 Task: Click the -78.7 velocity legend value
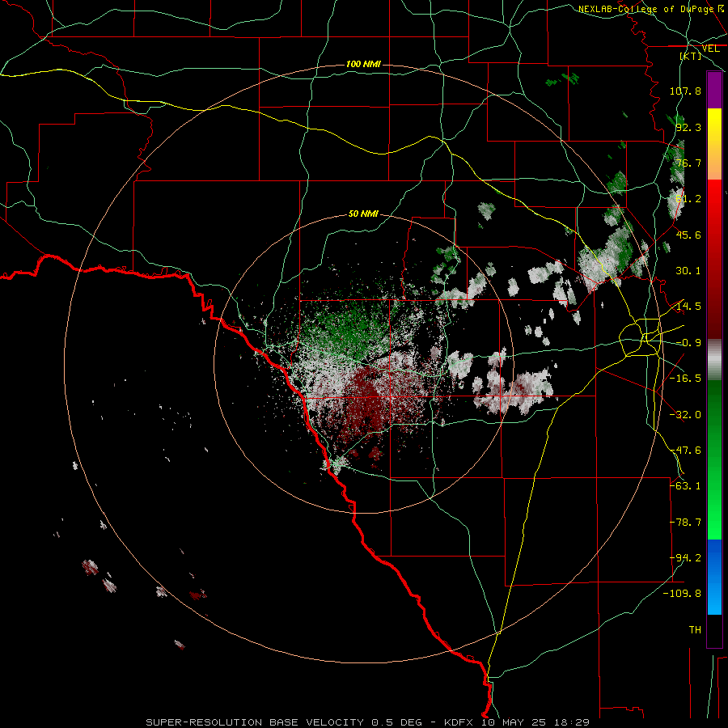[685, 523]
